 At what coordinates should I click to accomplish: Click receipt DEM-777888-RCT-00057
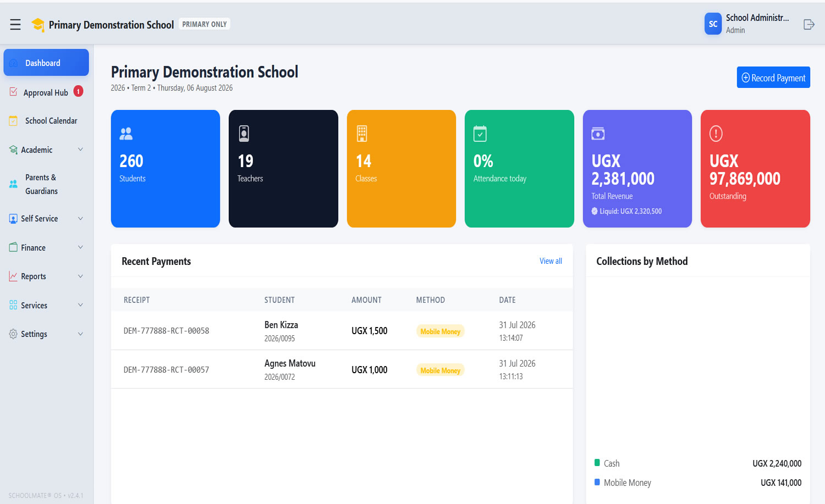(x=166, y=370)
